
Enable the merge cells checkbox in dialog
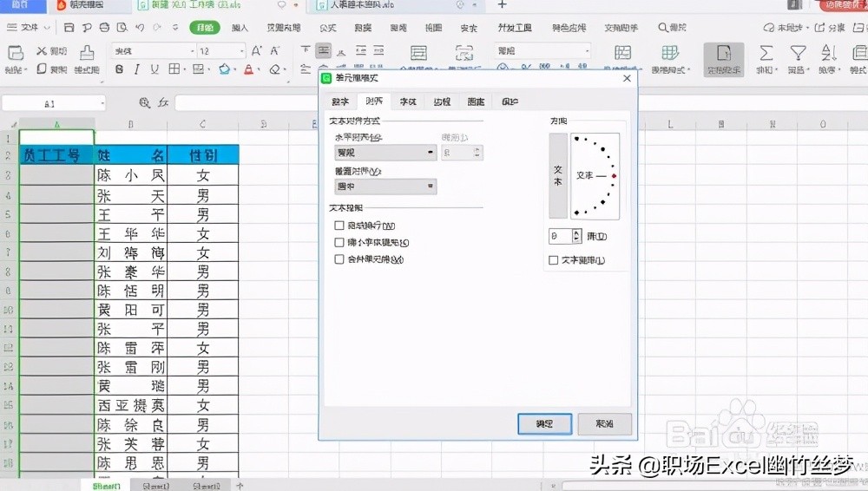[339, 259]
